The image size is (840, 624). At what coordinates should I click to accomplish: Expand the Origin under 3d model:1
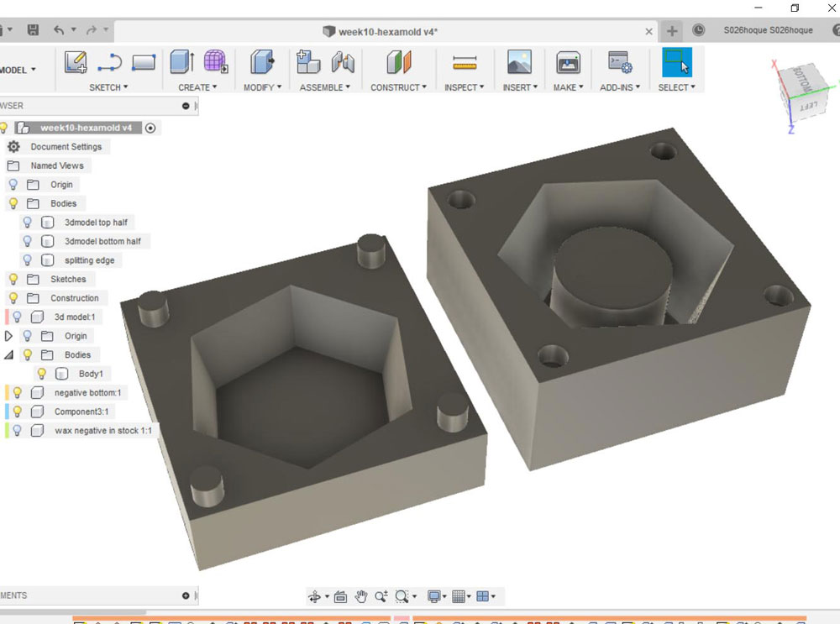pos(8,336)
